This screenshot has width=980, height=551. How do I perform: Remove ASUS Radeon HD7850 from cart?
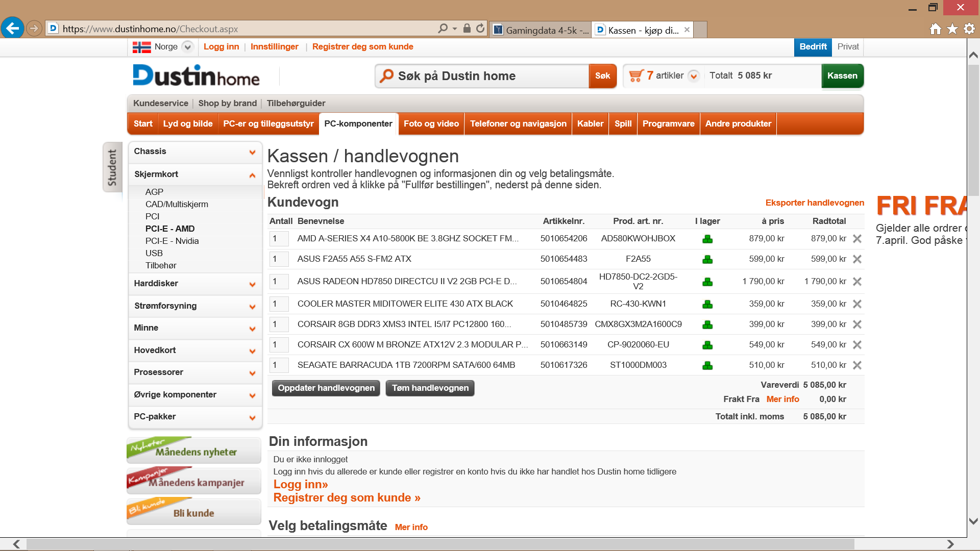point(857,282)
